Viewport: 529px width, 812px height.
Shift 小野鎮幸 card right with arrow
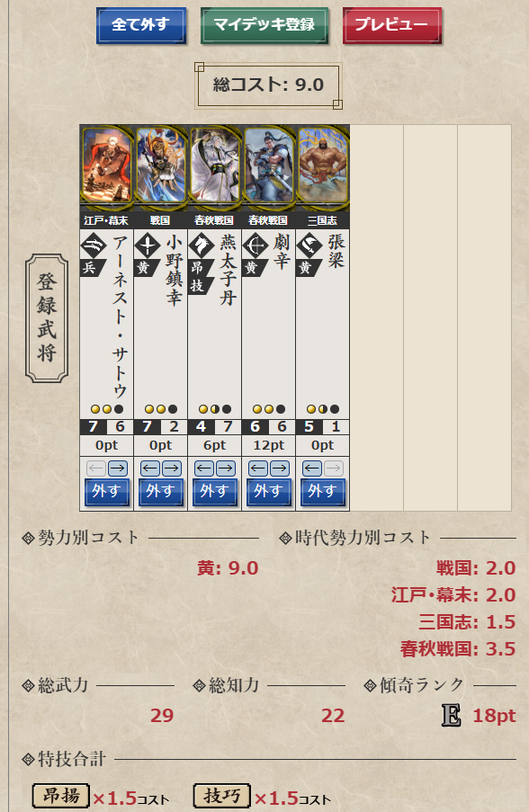tap(172, 468)
